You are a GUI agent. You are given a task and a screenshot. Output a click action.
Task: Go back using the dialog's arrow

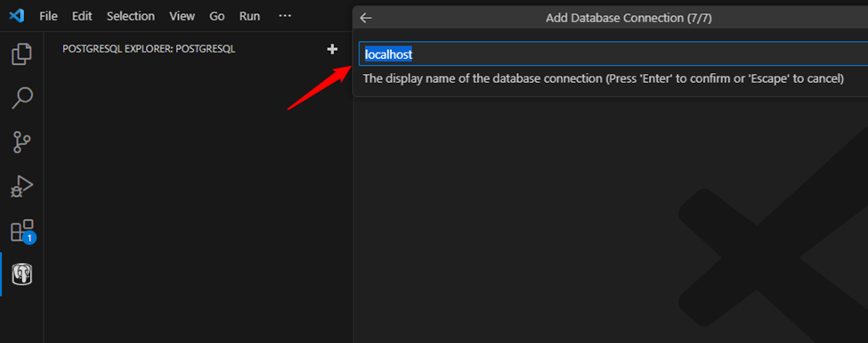(366, 18)
